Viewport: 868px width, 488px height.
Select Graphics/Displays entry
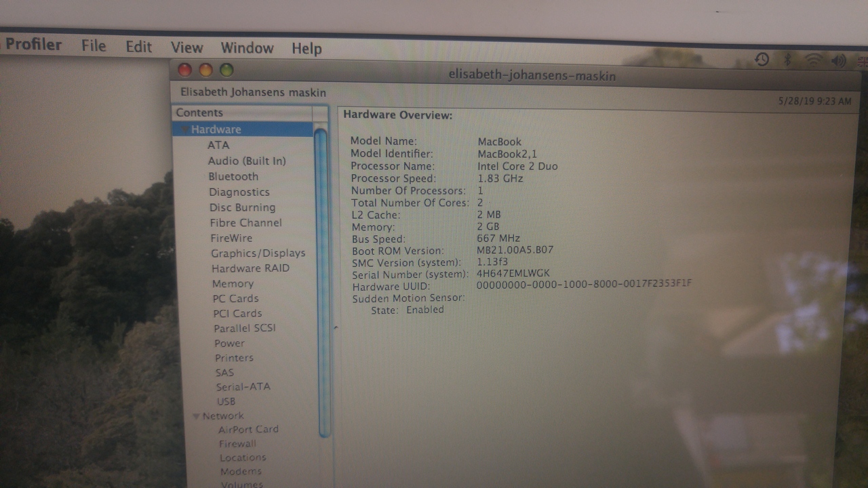point(258,253)
